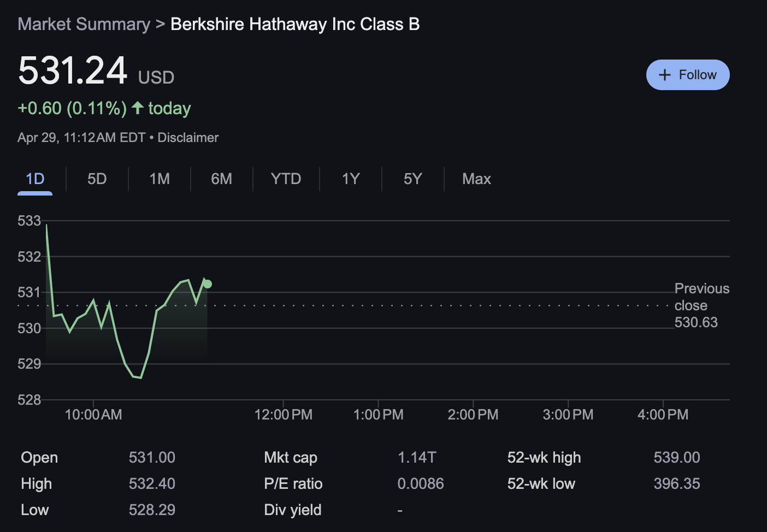Select the 5Y chart range tab
The image size is (767, 532).
tap(413, 179)
